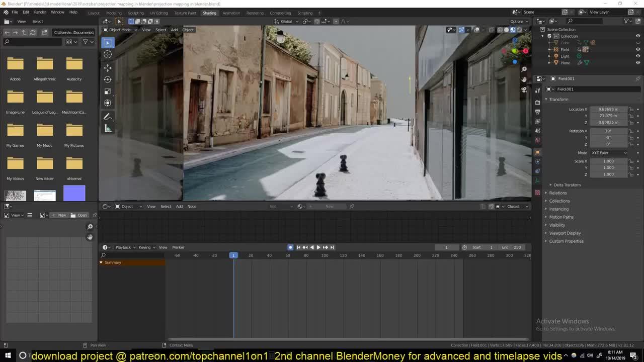Hide the Field object in outliner
The image size is (644, 362).
(638, 49)
